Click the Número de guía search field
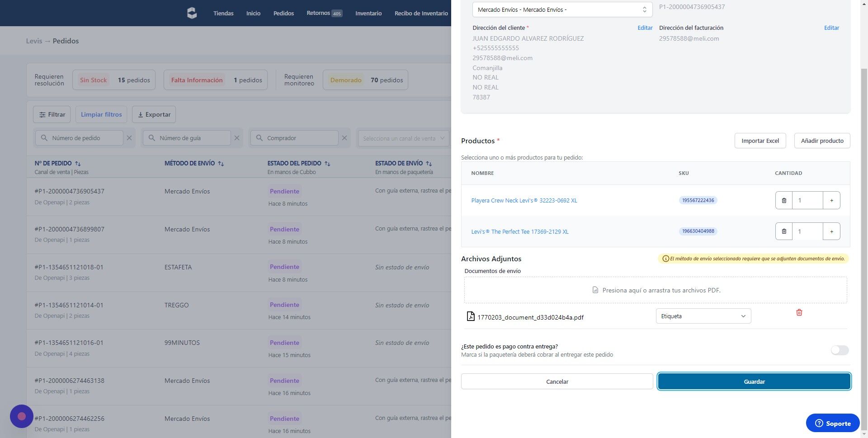Screen dimensions: 868x438 click(187, 138)
